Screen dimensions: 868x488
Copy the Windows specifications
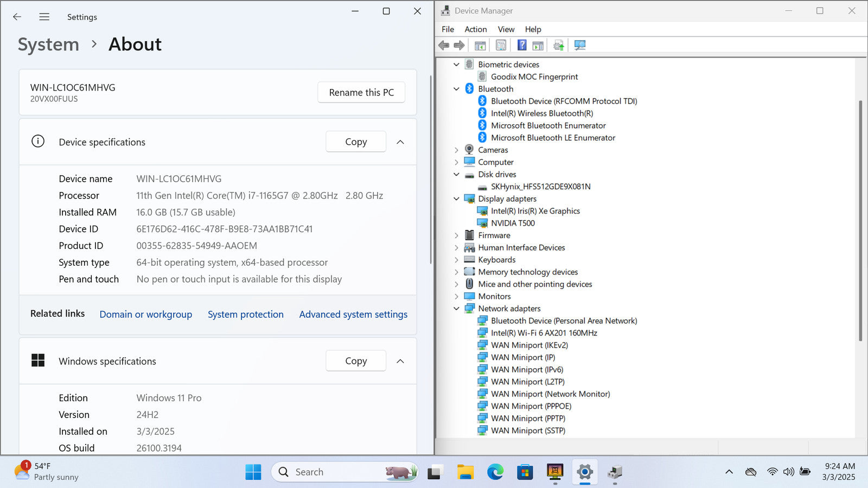[356, 361]
